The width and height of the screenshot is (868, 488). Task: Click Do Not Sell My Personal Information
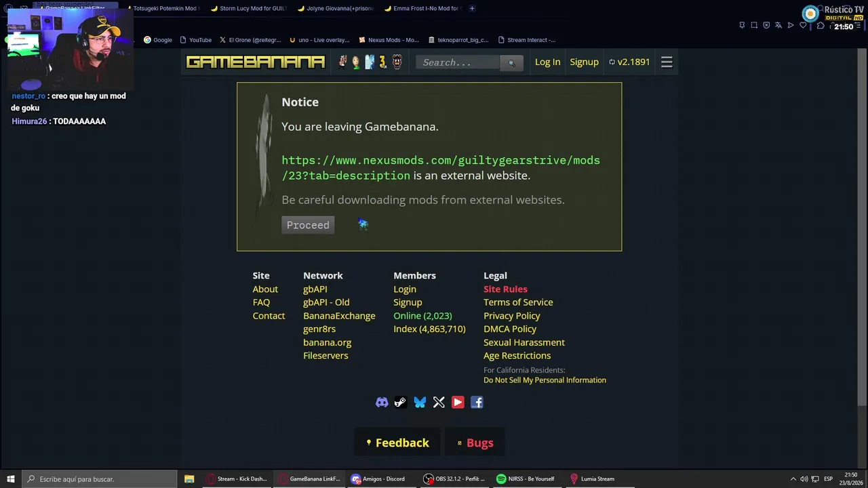(x=545, y=380)
